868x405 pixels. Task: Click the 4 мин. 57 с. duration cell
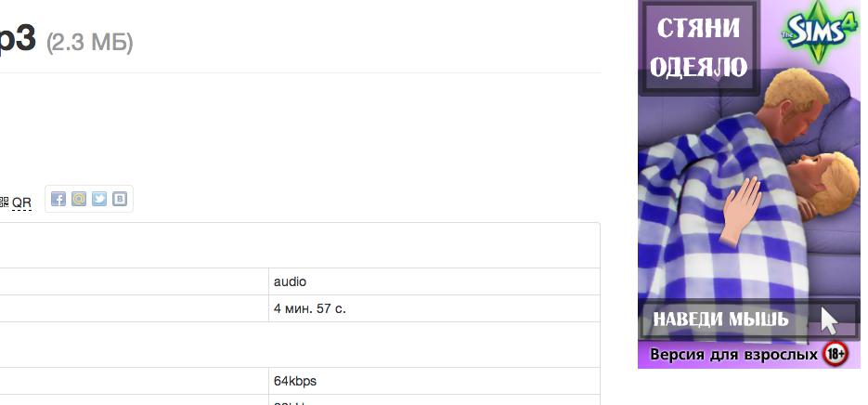309,308
